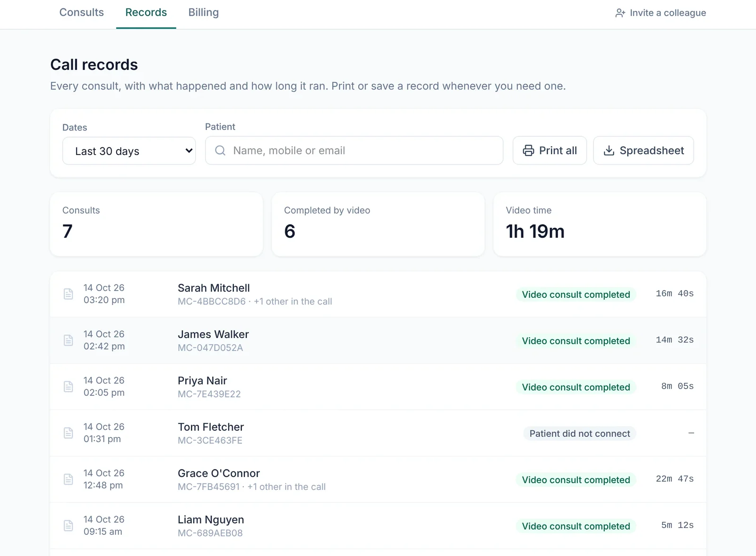Open record document icon for Liam Nguyen
The width and height of the screenshot is (756, 556).
pos(69,526)
